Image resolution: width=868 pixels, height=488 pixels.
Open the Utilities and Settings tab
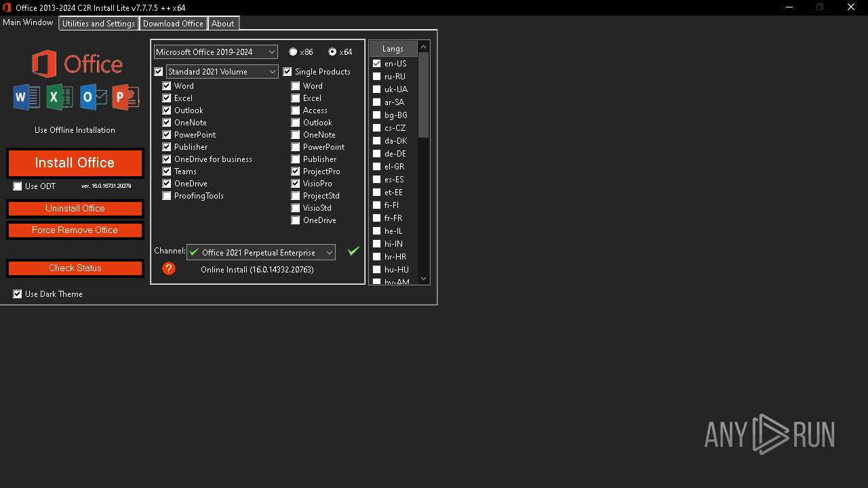(x=99, y=24)
